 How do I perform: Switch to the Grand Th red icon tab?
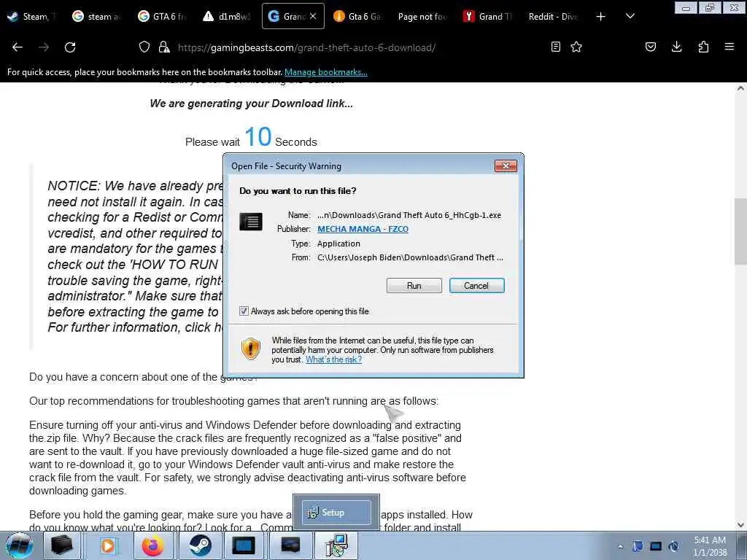coord(488,17)
